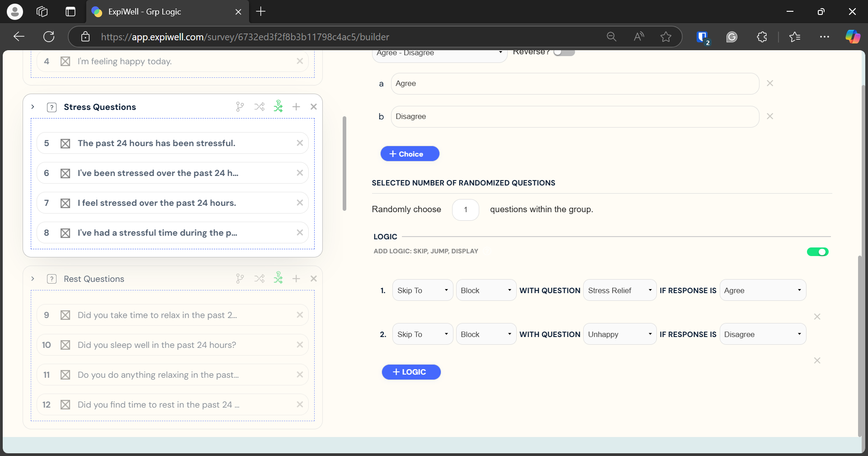Open rule 2 Disagree response dropdown
Screen dimensions: 868x456
click(x=763, y=334)
